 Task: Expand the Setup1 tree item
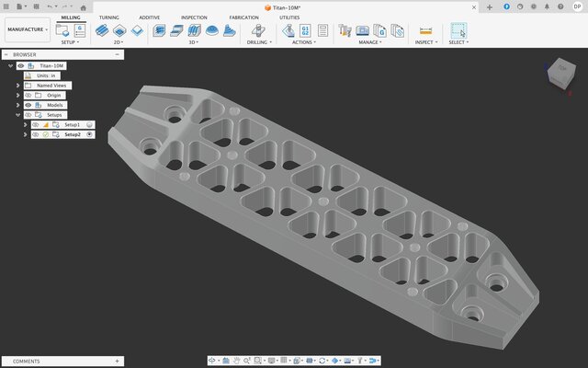pos(26,124)
